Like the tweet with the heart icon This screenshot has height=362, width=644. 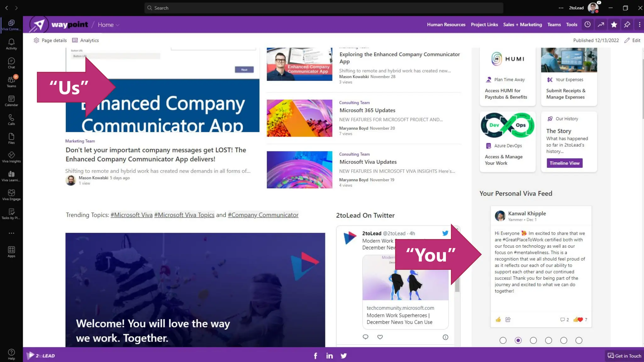click(x=380, y=337)
